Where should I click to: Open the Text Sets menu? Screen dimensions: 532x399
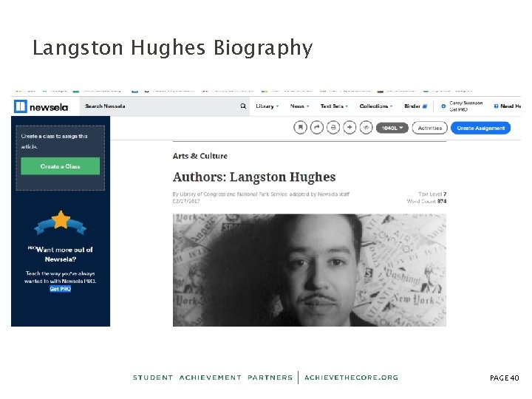pos(334,106)
